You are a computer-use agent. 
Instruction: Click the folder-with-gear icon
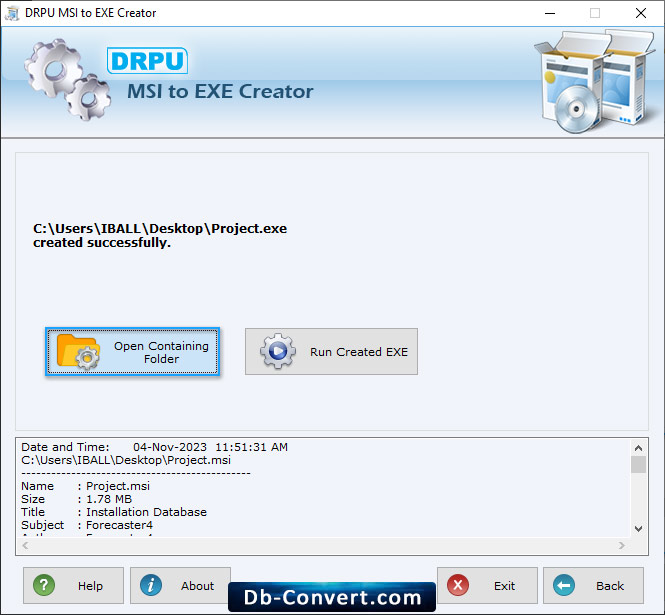pos(78,352)
